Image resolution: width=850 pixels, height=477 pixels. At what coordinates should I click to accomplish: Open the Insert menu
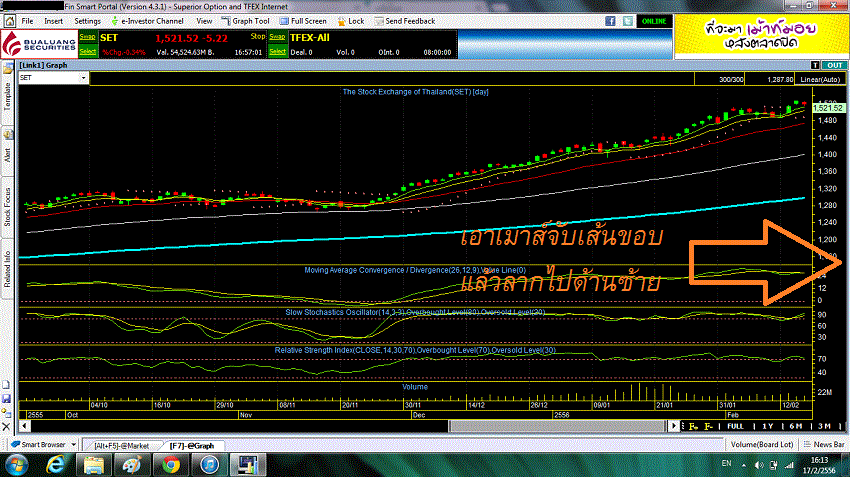[x=53, y=21]
